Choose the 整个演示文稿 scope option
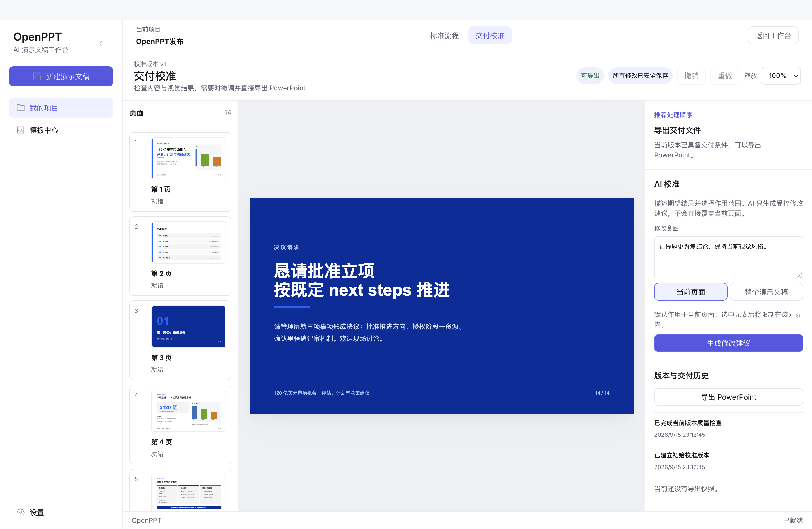The width and height of the screenshot is (812, 529). [x=766, y=292]
